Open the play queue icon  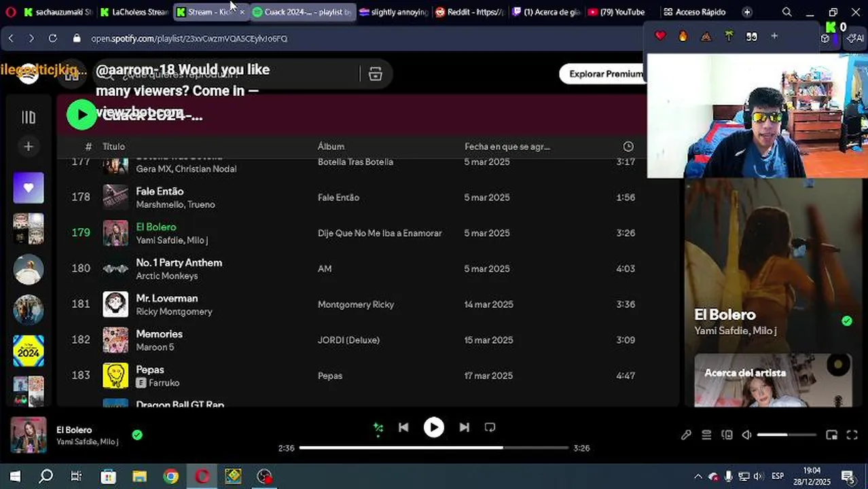click(706, 435)
